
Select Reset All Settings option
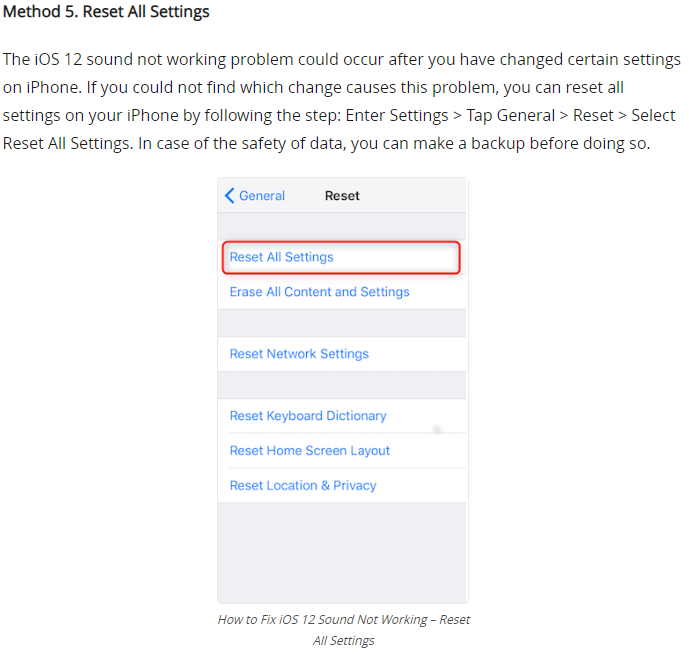[x=341, y=257]
